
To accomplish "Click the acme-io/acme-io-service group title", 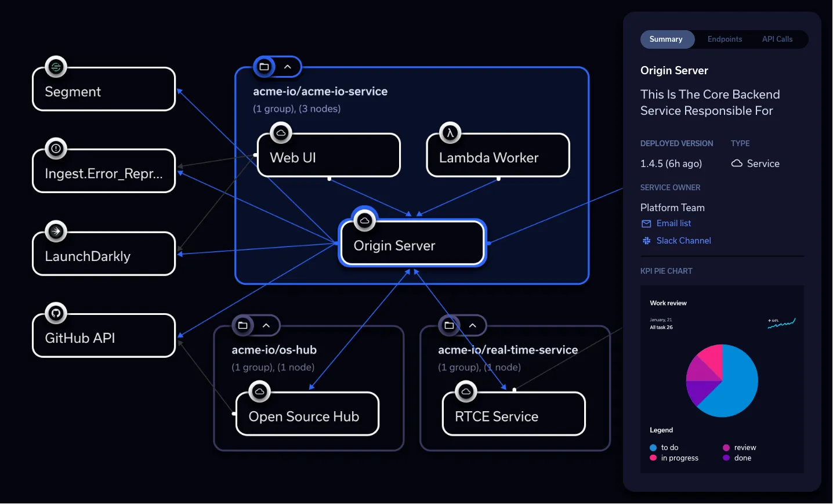I will [x=320, y=91].
